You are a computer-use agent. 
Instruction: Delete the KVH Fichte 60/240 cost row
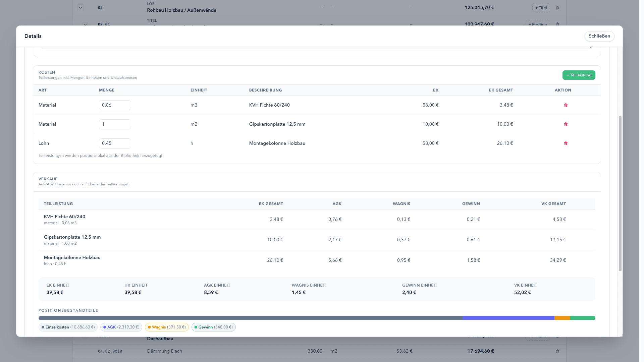(566, 105)
